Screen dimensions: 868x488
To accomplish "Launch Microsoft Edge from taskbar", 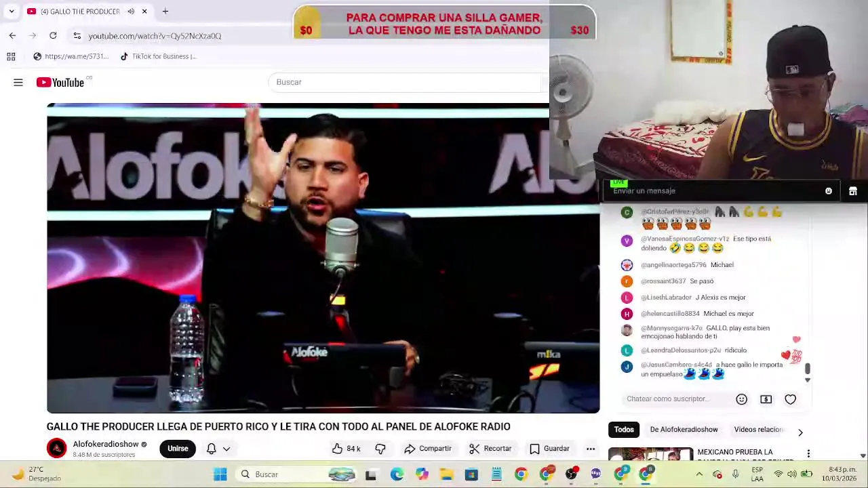I will point(397,474).
